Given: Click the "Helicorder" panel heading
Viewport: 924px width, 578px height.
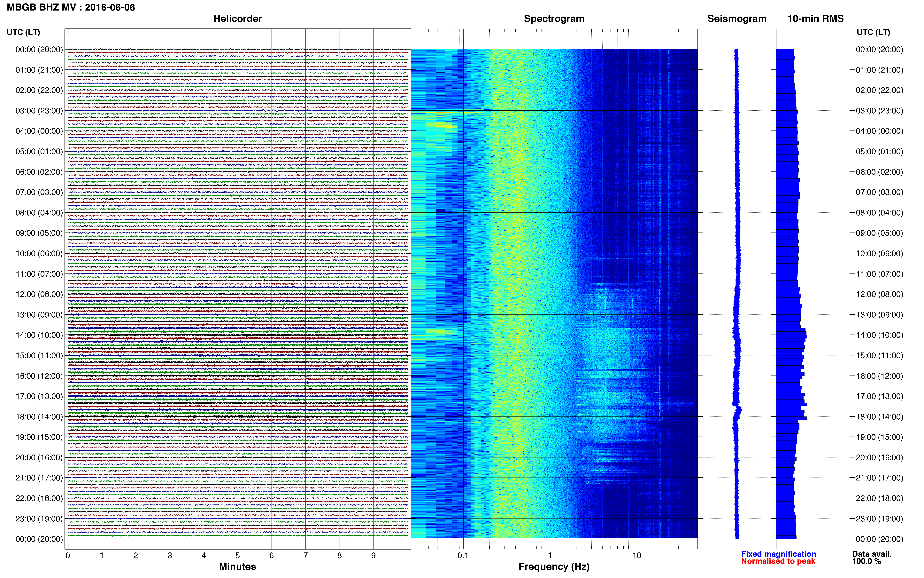Looking at the screenshot, I should coord(238,19).
